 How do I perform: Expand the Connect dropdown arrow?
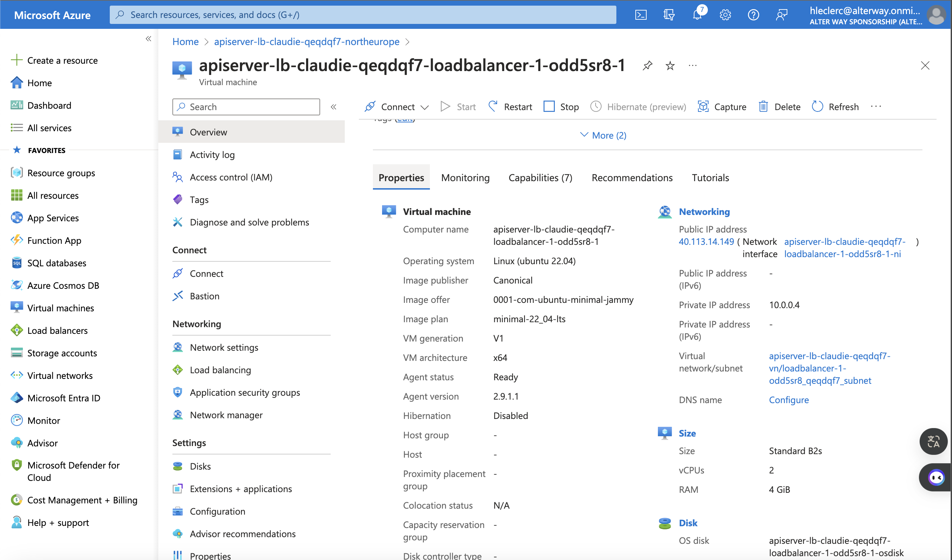pos(425,107)
